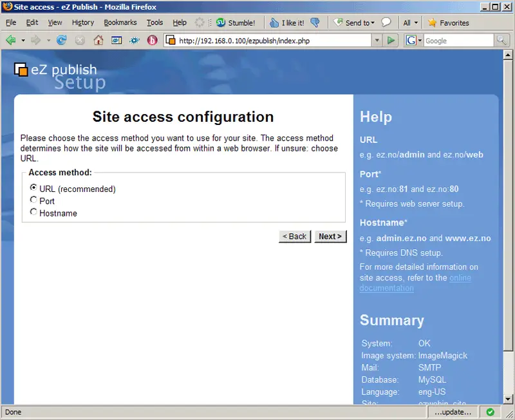515x420 pixels.
Task: Click the 'ImageMagick' summary value
Action: pos(442,355)
